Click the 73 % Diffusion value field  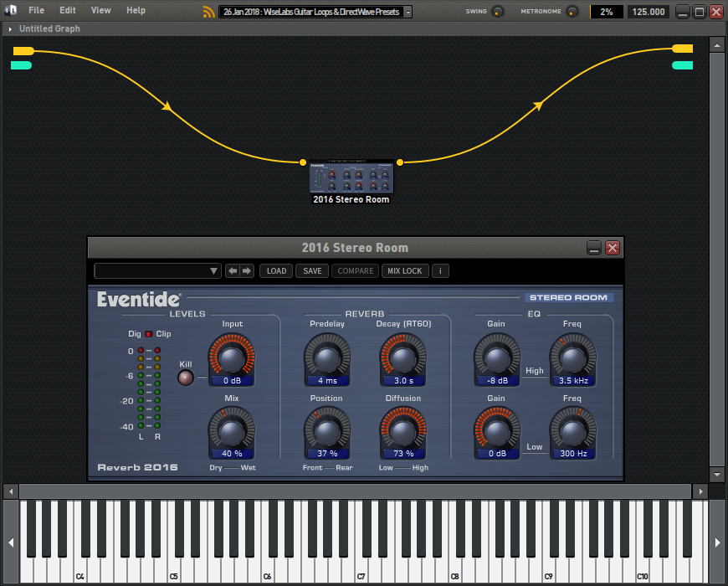click(403, 454)
